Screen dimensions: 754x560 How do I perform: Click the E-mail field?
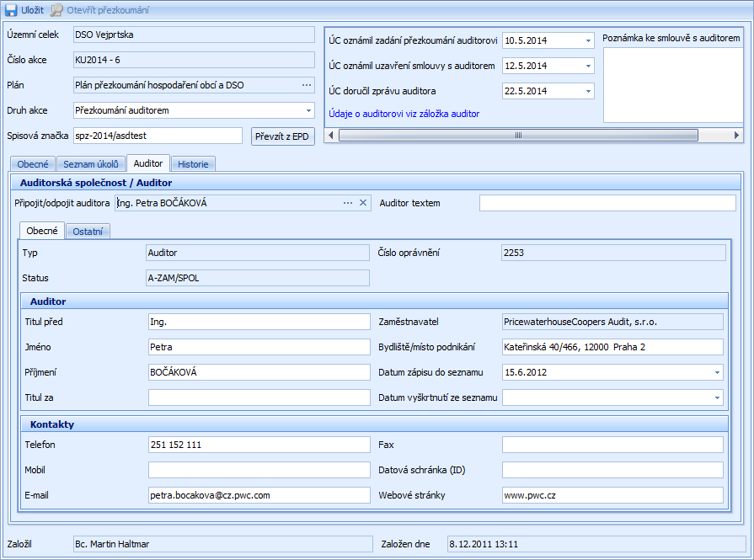coord(259,495)
